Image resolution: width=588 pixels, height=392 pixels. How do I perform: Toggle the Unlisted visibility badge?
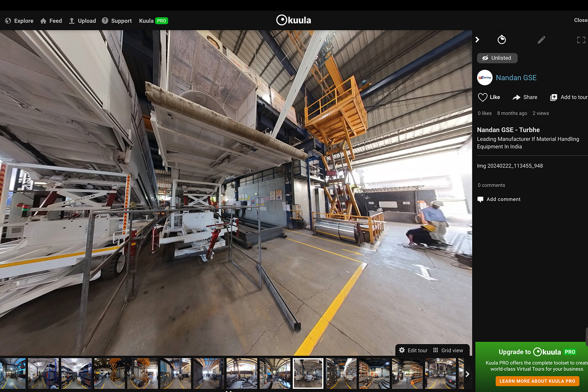(497, 58)
